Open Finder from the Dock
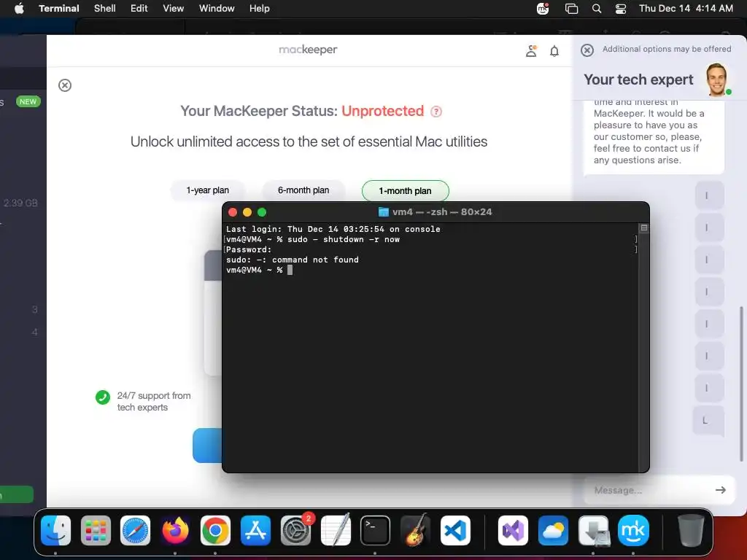This screenshot has width=747, height=560. tap(55, 530)
